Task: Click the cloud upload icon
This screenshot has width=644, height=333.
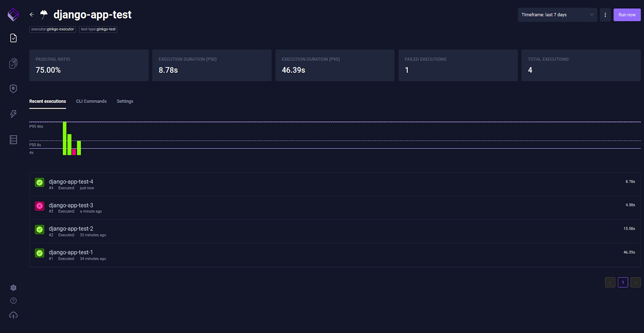Action: 13,315
